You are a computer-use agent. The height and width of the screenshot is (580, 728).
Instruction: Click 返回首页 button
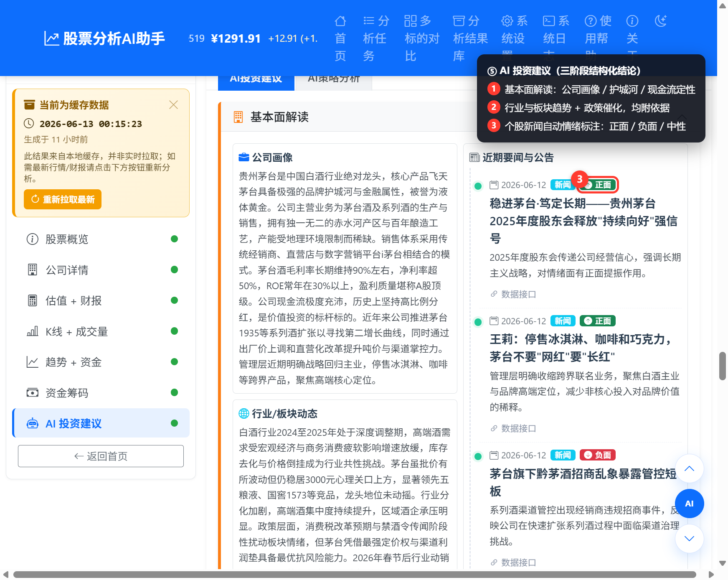(x=101, y=456)
